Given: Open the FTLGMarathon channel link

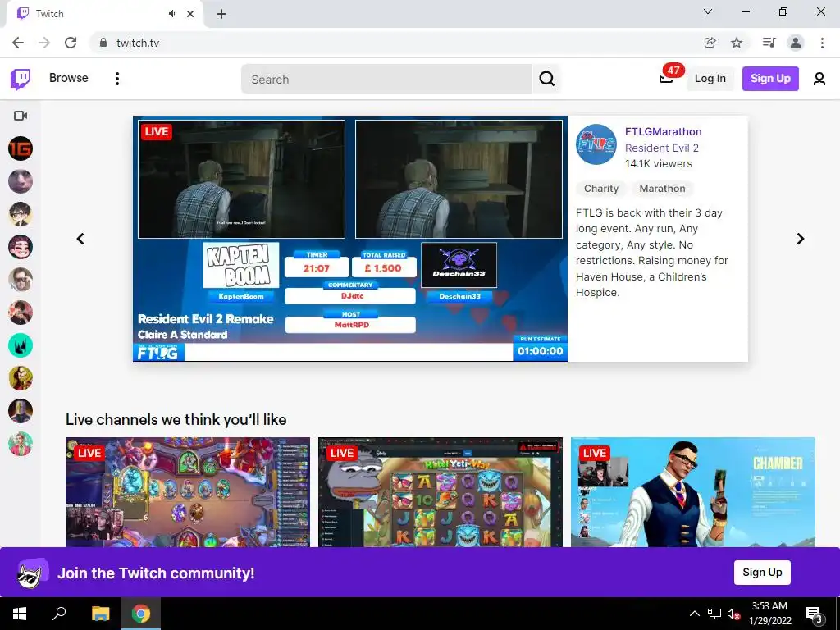Looking at the screenshot, I should click(663, 131).
